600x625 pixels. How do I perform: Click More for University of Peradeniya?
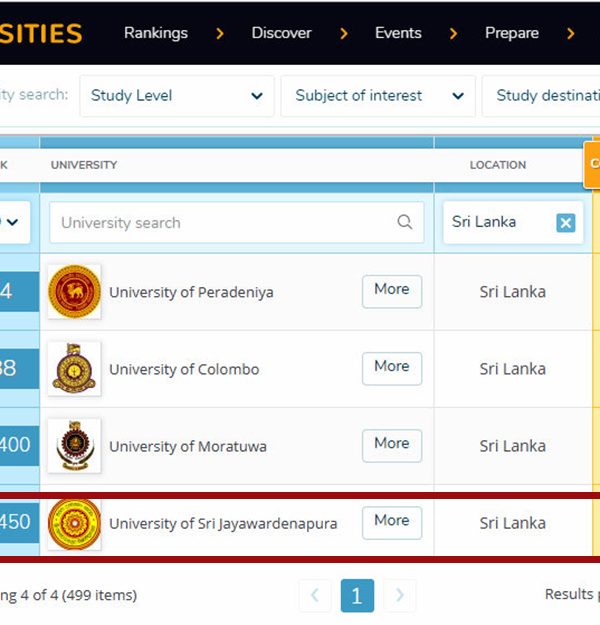[391, 290]
